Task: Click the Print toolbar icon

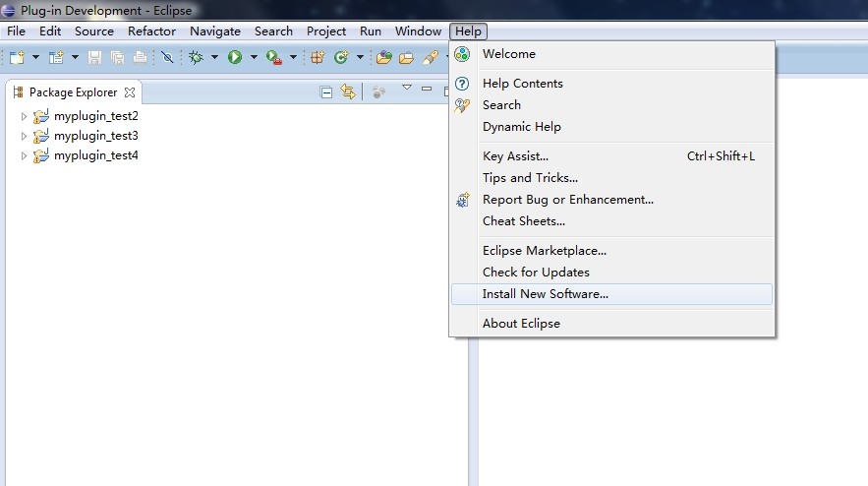Action: [x=140, y=57]
